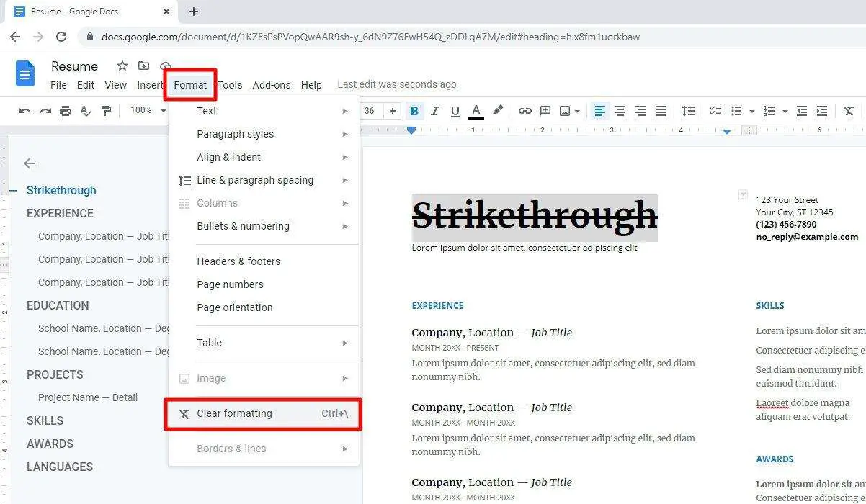Image resolution: width=866 pixels, height=504 pixels.
Task: Print the document
Action: (66, 111)
